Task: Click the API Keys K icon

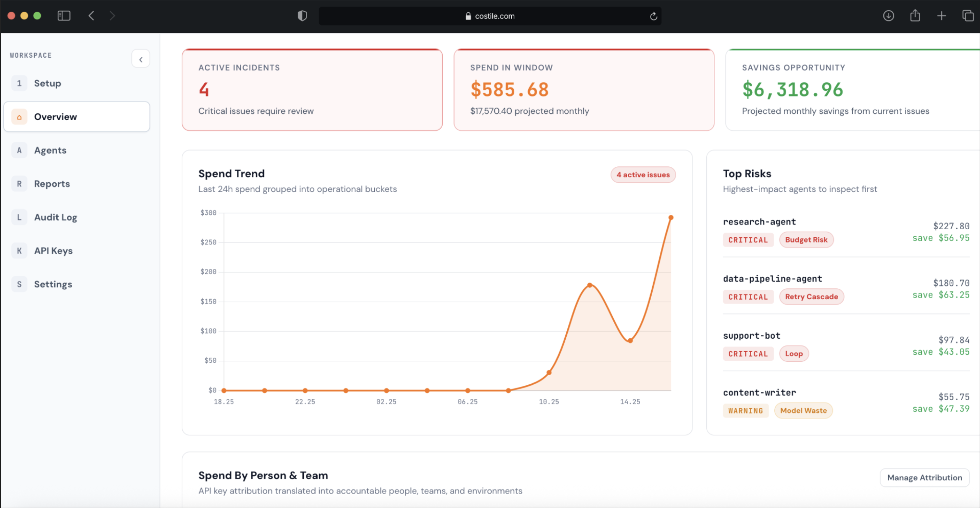Action: (x=19, y=250)
